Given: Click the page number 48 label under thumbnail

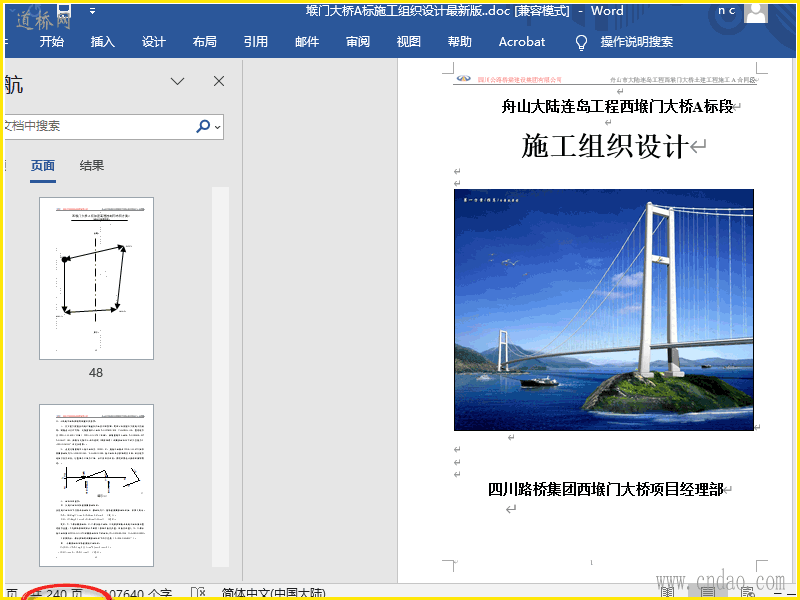Looking at the screenshot, I should [x=96, y=372].
